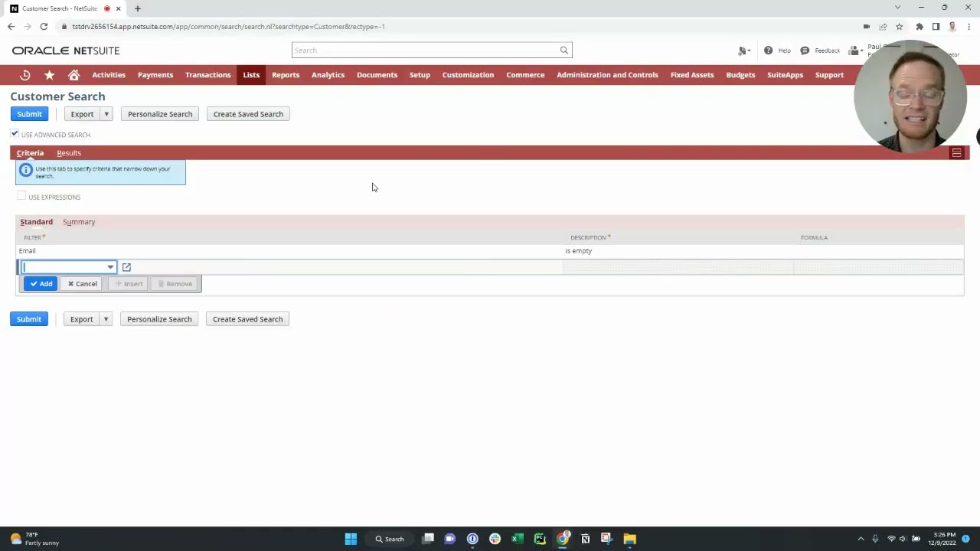The height and width of the screenshot is (551, 980).
Task: Open the SuiteApps menu
Action: pos(785,75)
